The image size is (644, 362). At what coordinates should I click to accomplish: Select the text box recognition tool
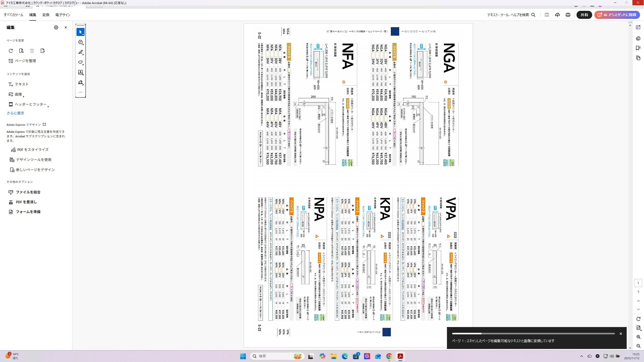[x=81, y=72]
